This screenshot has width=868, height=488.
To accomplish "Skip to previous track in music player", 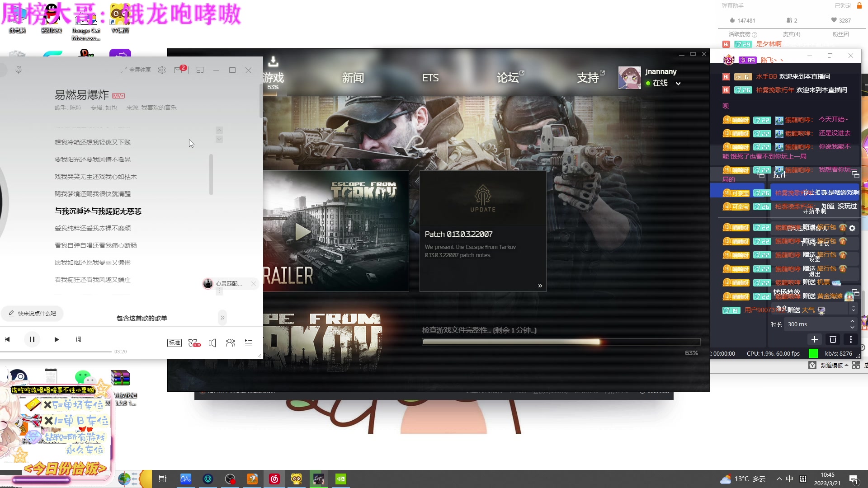I will (7, 339).
